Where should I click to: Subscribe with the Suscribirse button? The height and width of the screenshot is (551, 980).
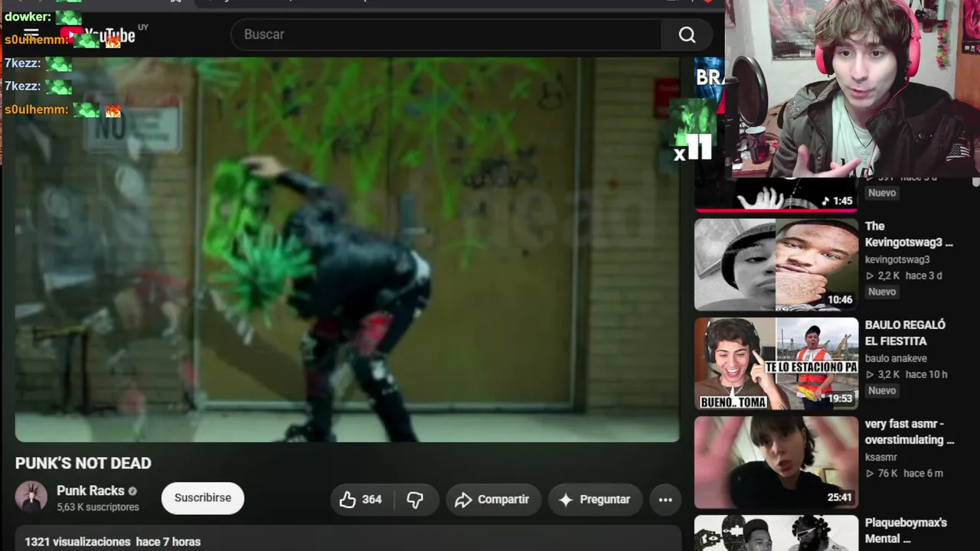pos(202,498)
